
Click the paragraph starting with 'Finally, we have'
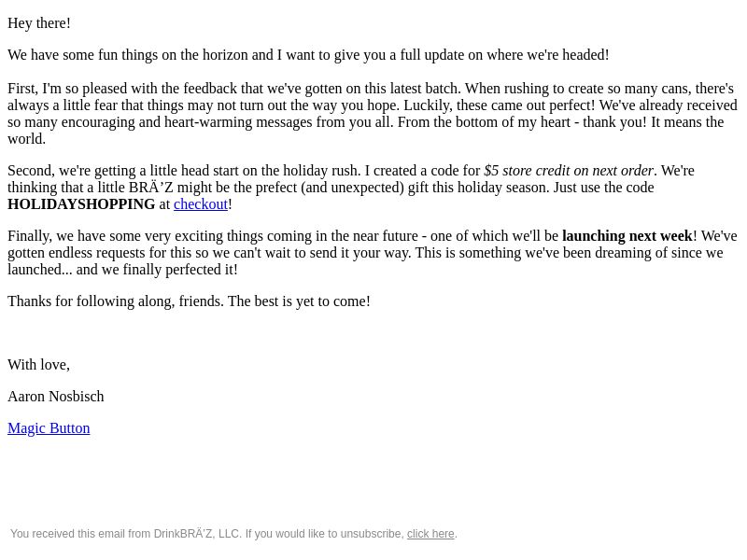click(373, 253)
